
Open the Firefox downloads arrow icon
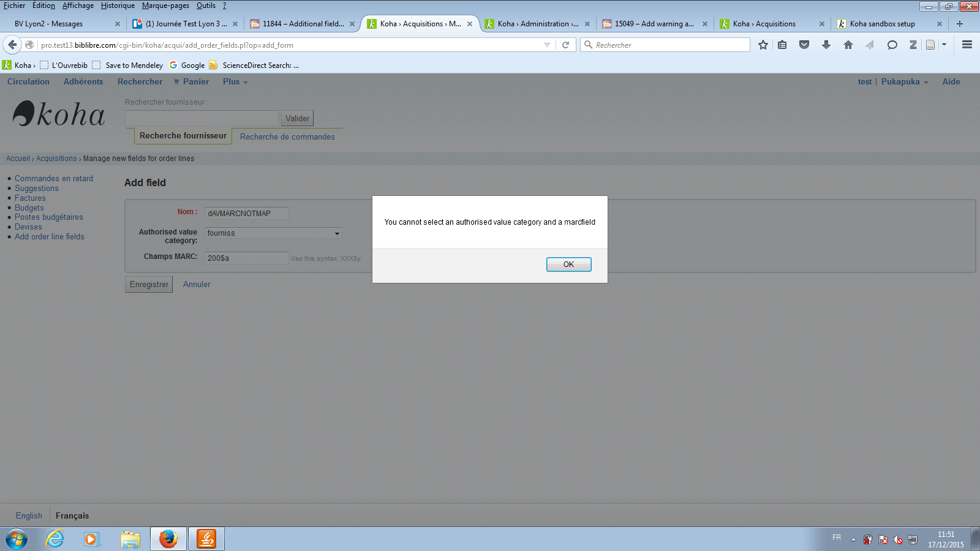826,45
